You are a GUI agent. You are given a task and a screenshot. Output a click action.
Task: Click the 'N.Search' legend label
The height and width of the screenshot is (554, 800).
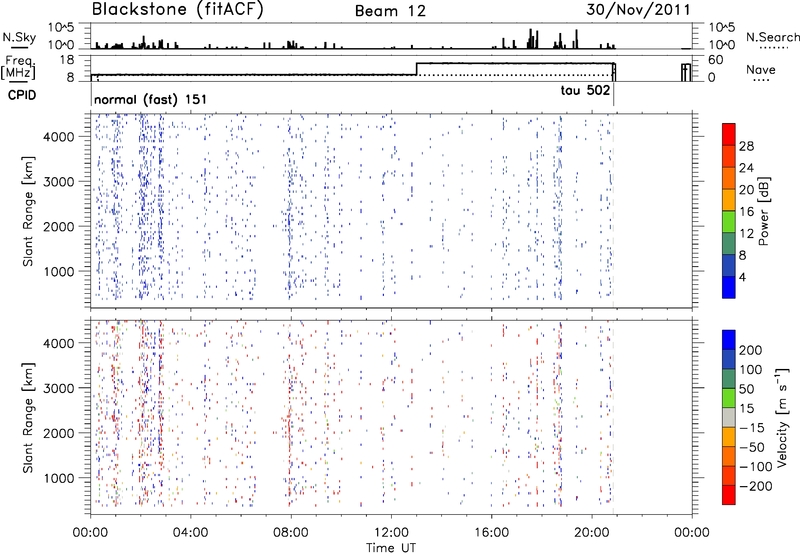click(x=773, y=37)
